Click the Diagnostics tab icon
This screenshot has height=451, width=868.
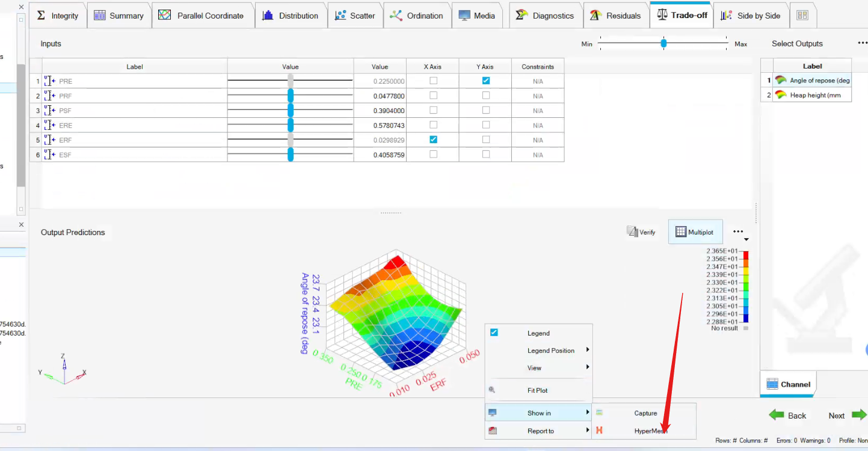tap(522, 16)
